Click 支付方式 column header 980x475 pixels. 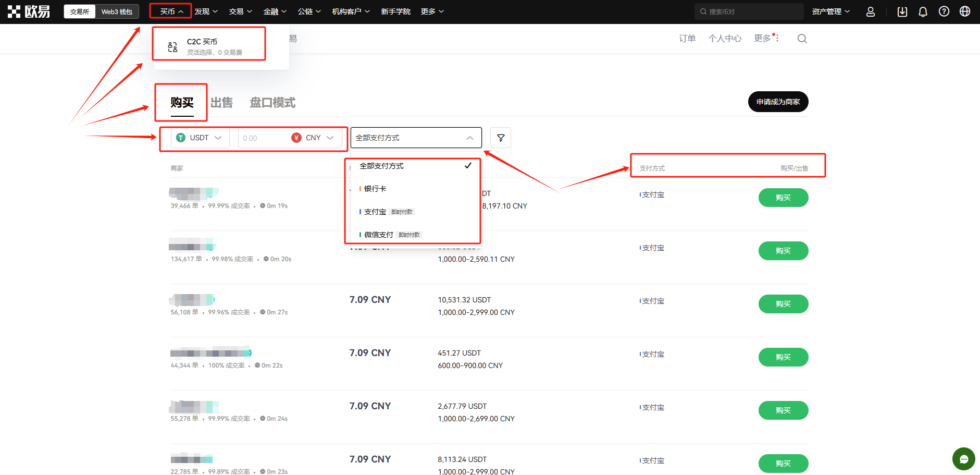[x=652, y=168]
